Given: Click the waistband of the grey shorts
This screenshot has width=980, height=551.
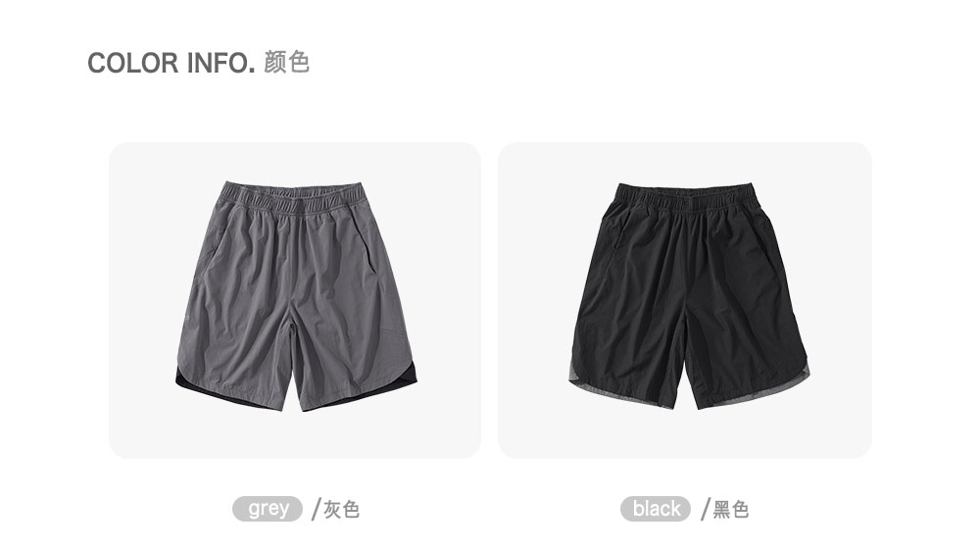Looking at the screenshot, I should (x=293, y=198).
